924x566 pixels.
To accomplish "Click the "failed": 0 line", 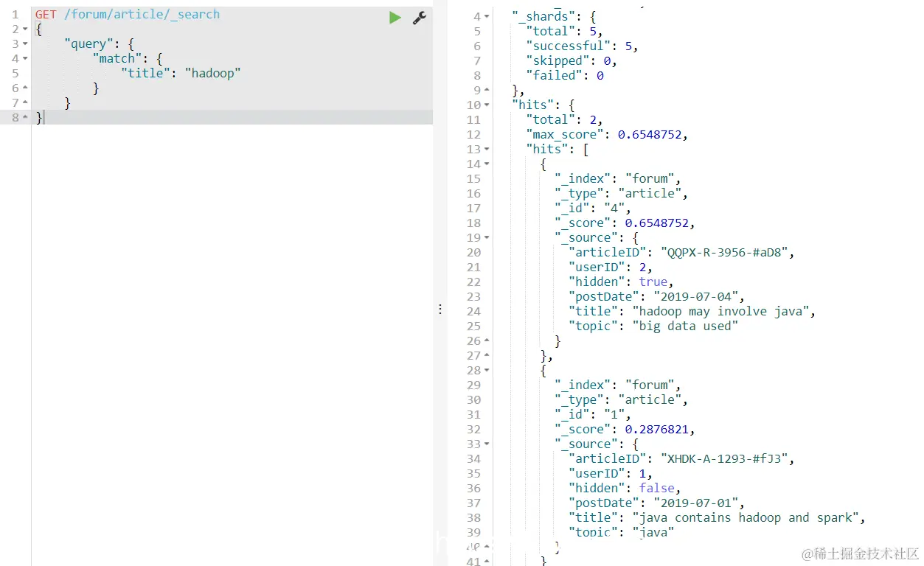I will 565,75.
